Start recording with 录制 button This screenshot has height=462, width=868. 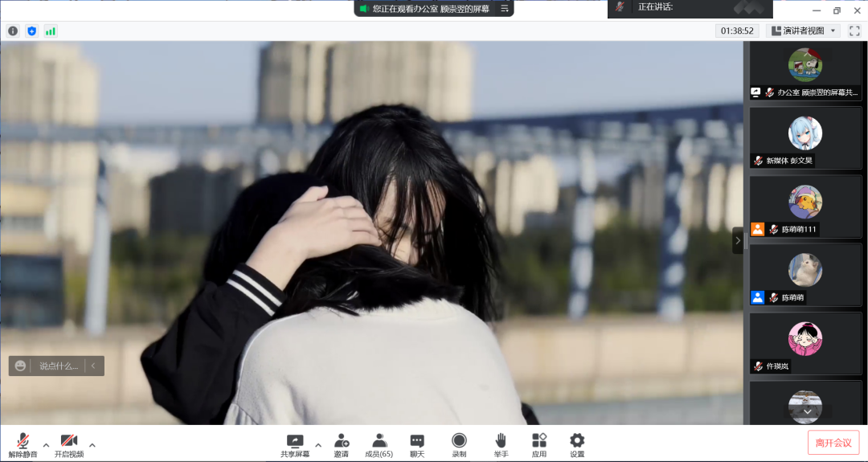tap(459, 444)
